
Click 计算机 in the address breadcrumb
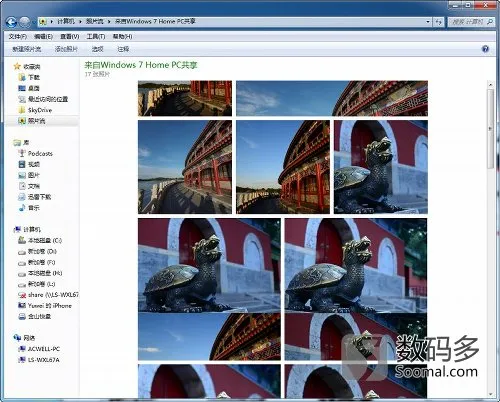[66, 22]
